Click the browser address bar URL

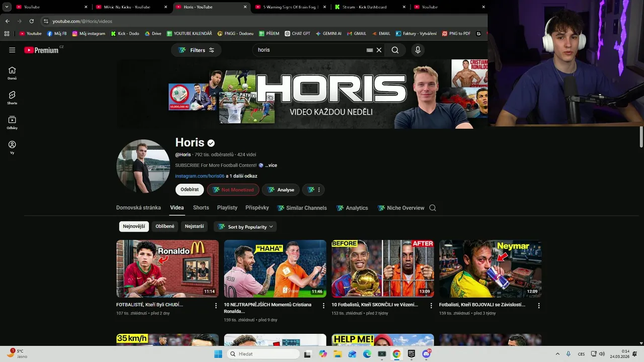[83, 21]
